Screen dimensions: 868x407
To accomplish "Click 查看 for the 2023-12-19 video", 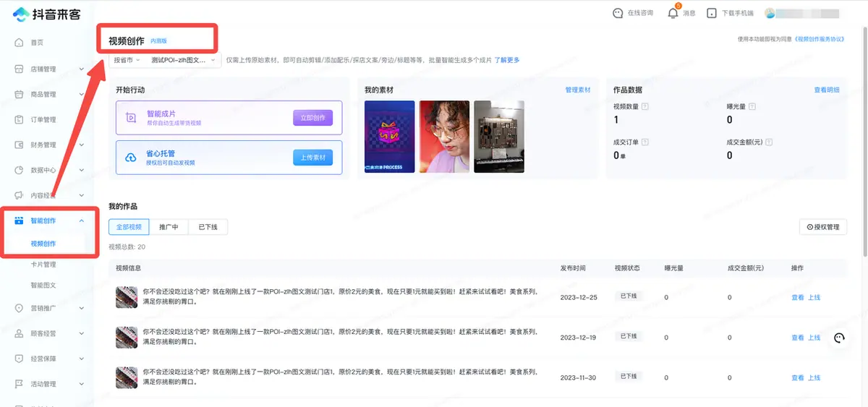I will [797, 338].
